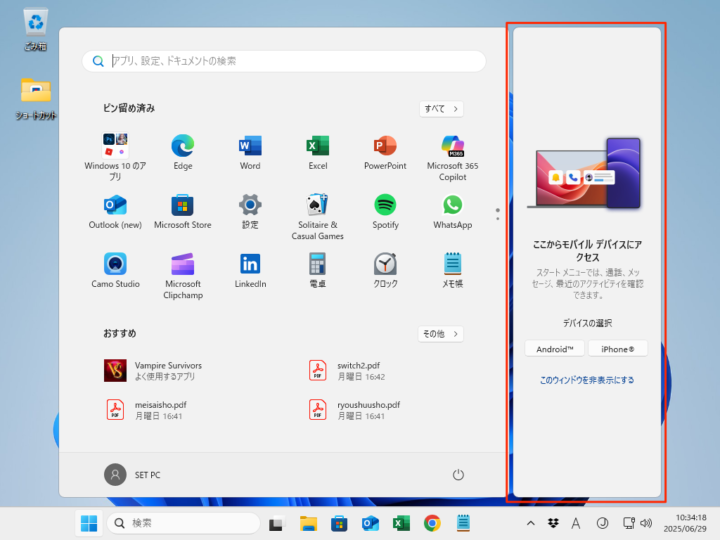Open File Explorer from the taskbar

click(x=308, y=523)
